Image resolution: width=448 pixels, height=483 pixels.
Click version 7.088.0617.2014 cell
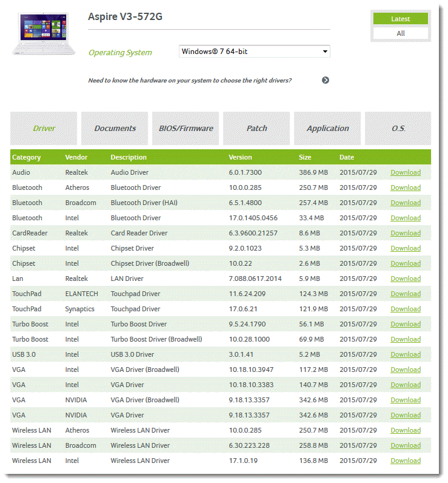point(255,279)
